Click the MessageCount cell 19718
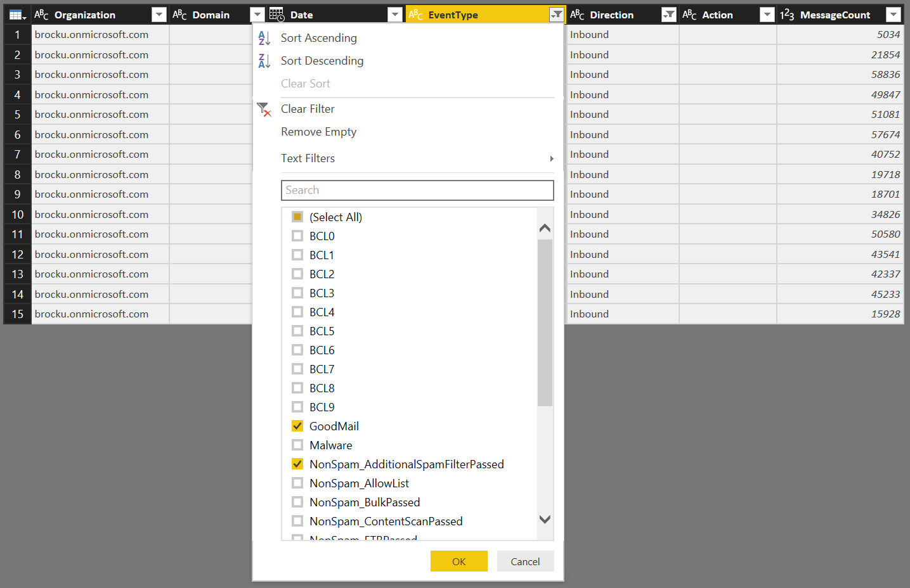The width and height of the screenshot is (910, 588). (840, 174)
